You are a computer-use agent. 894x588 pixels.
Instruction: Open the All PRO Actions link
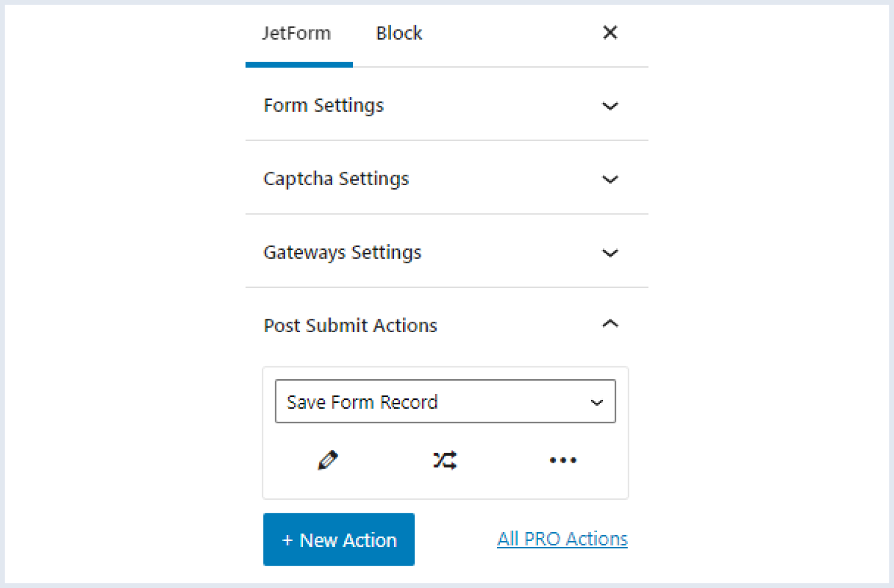(x=562, y=538)
